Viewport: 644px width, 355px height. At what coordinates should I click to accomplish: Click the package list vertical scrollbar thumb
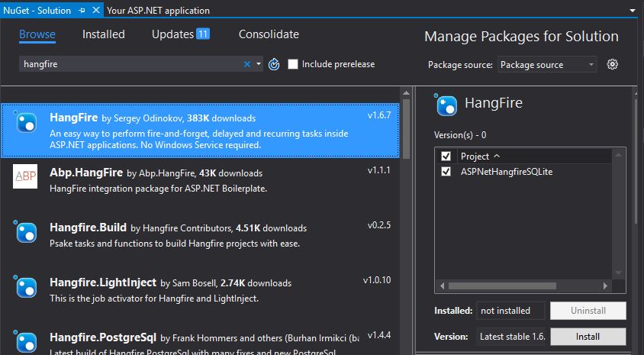pyautogui.click(x=406, y=130)
